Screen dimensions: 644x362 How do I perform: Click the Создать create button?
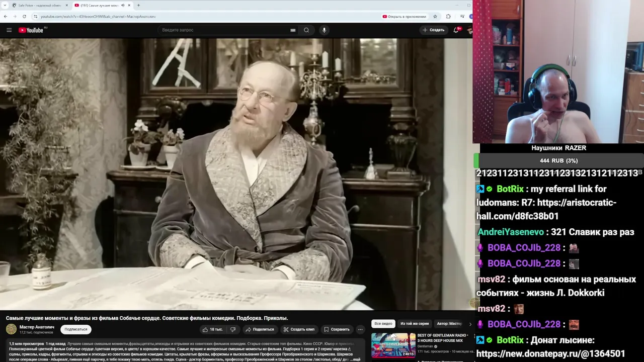click(434, 30)
